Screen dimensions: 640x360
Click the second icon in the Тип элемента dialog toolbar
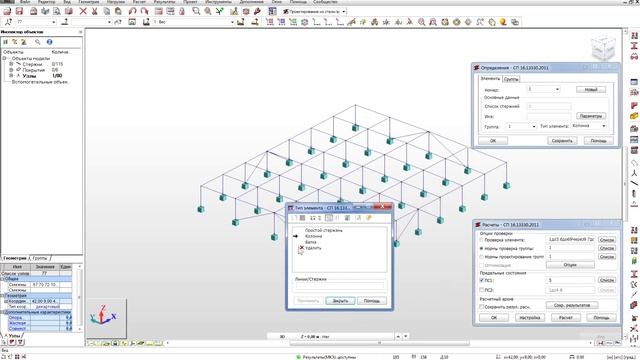click(302, 218)
